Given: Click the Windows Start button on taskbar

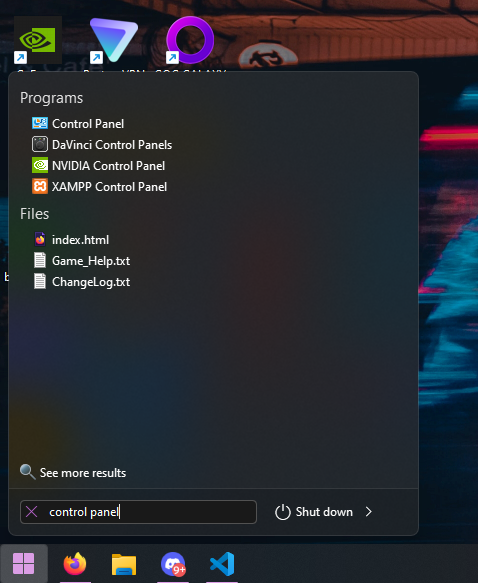Looking at the screenshot, I should pos(24,563).
